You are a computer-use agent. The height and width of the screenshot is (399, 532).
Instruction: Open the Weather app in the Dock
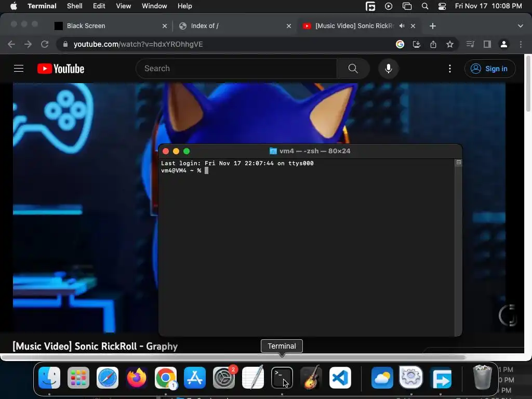tap(382, 378)
